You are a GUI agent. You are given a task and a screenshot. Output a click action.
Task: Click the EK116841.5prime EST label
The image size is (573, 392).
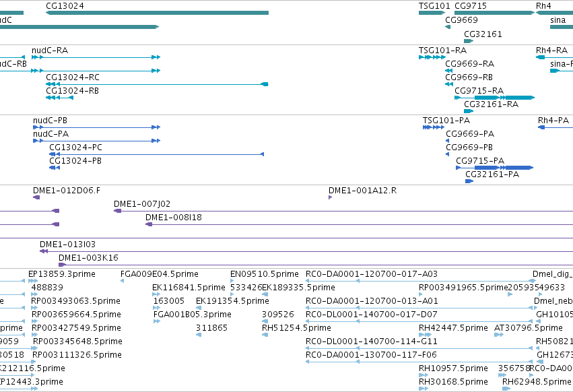click(x=189, y=288)
